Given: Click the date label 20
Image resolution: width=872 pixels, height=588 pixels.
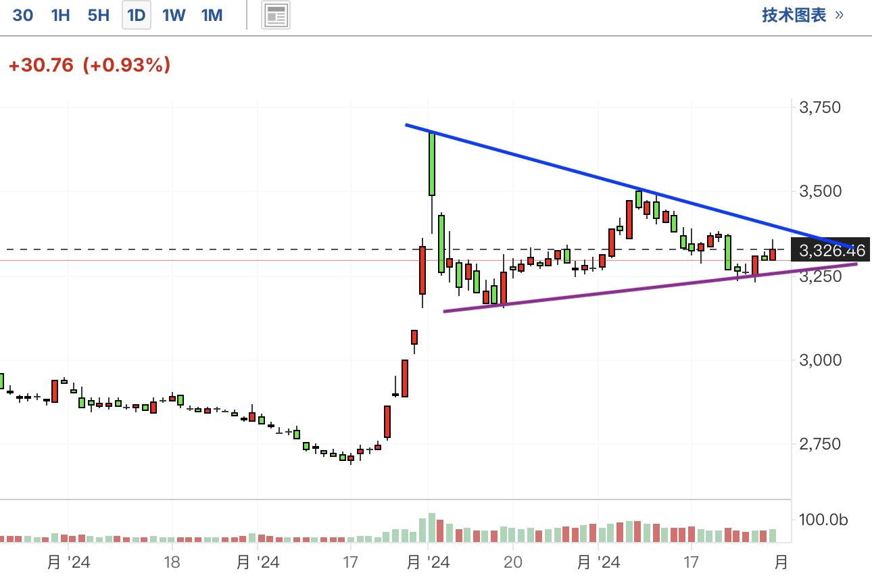Looking at the screenshot, I should (512, 562).
